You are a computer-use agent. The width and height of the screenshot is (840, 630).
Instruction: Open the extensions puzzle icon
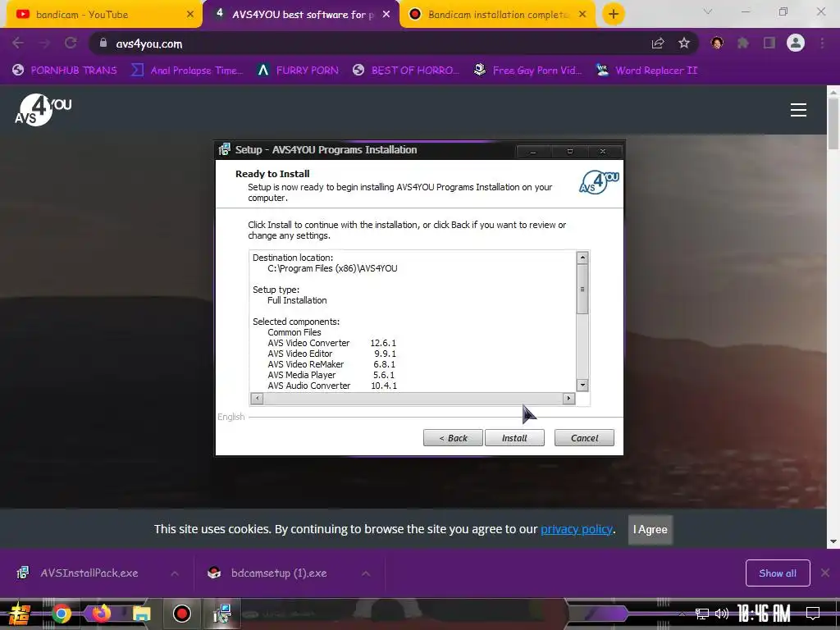pos(742,43)
